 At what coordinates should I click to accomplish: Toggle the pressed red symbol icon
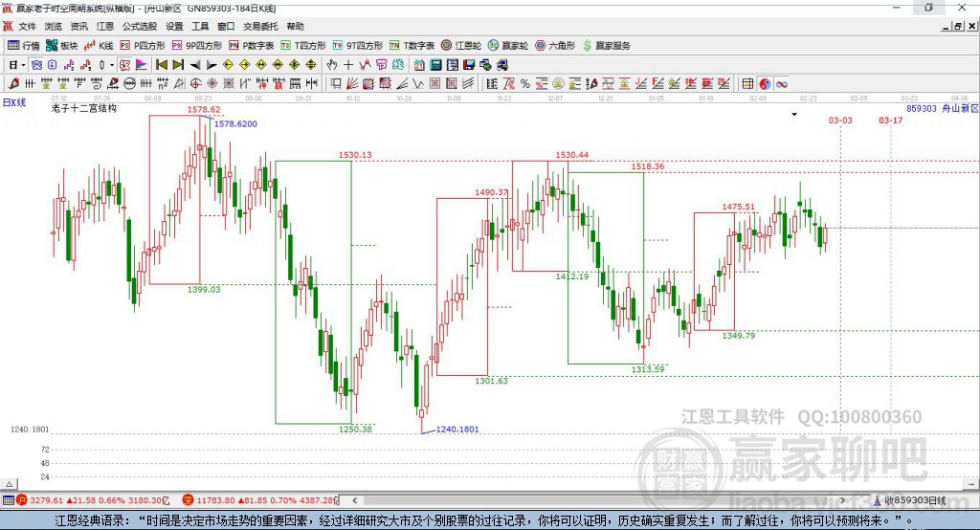(125, 65)
